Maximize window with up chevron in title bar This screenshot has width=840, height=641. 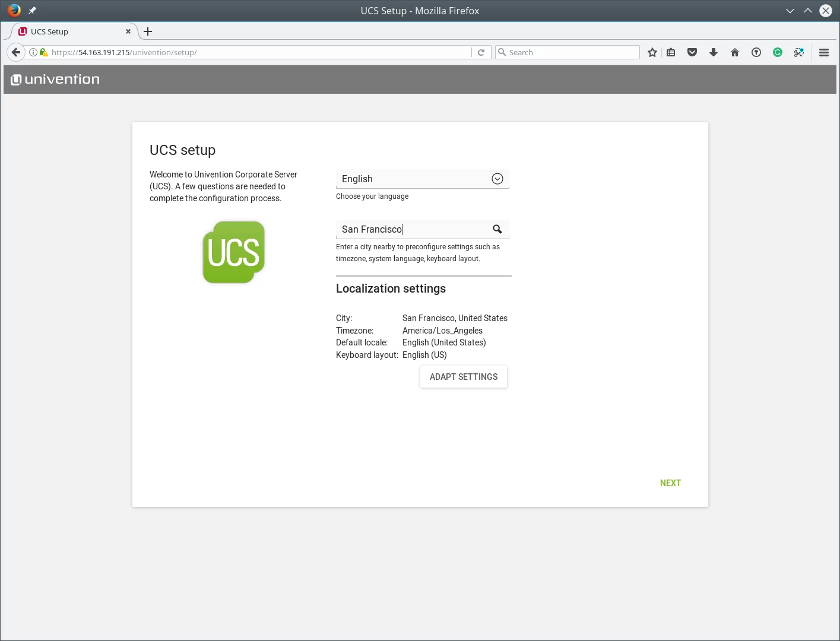coord(808,11)
